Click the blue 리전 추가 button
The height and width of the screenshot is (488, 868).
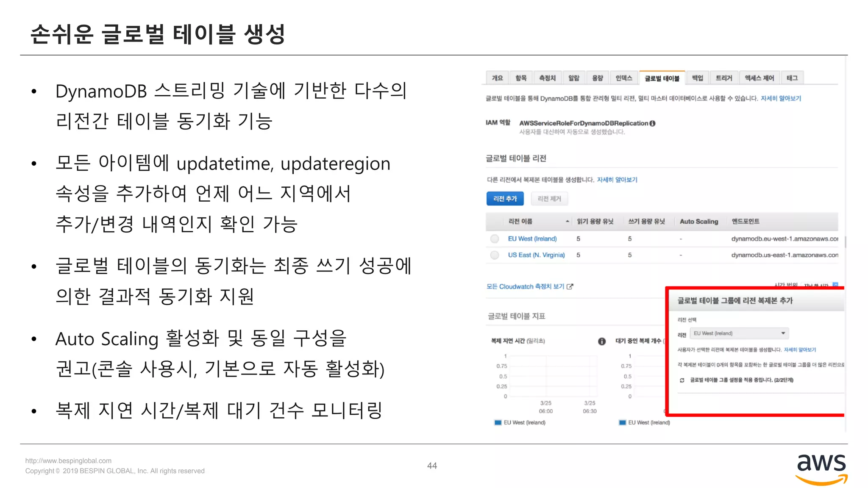tap(505, 199)
